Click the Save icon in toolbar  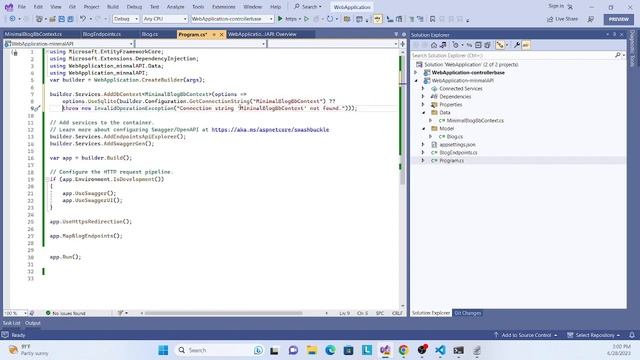(62, 19)
